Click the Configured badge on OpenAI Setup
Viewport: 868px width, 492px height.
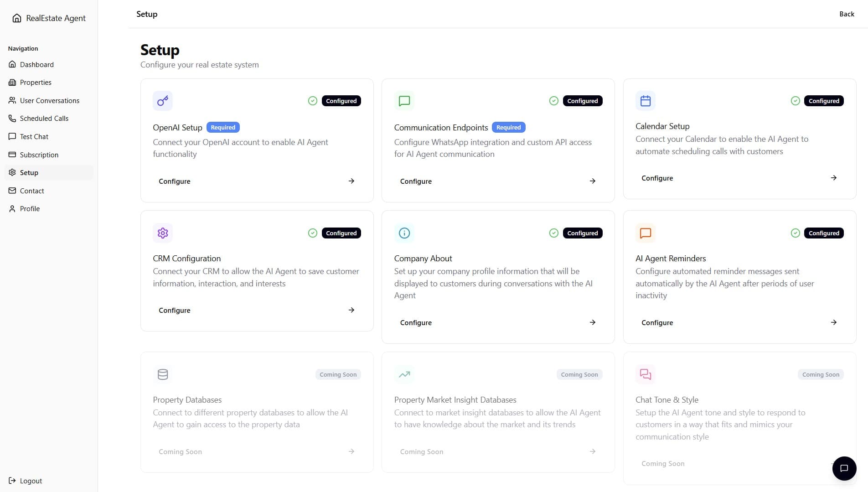(x=341, y=101)
